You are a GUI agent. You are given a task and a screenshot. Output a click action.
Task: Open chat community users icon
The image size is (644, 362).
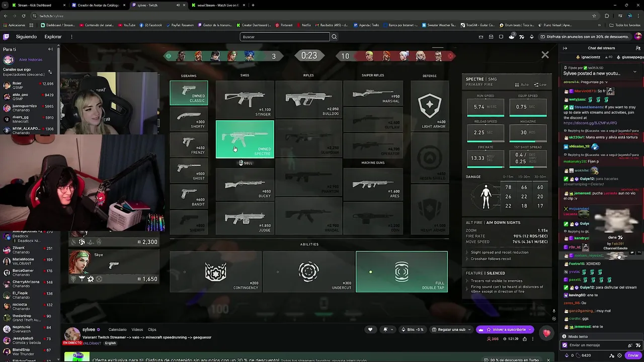(638, 48)
